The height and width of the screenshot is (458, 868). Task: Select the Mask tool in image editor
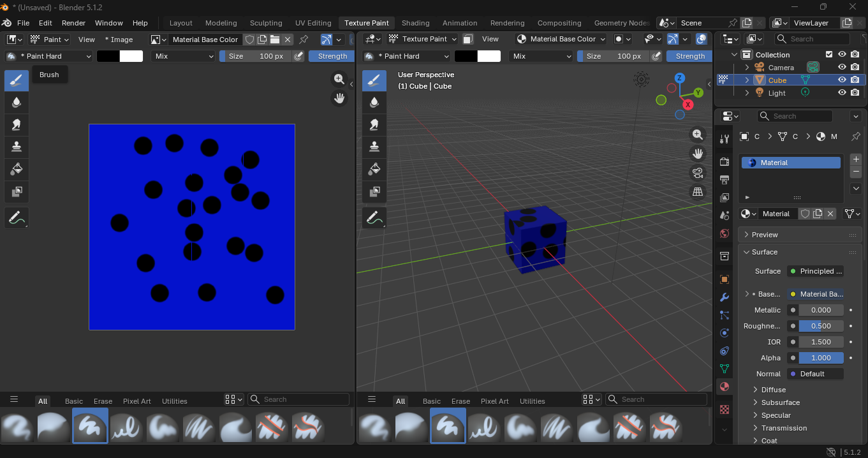click(x=17, y=191)
